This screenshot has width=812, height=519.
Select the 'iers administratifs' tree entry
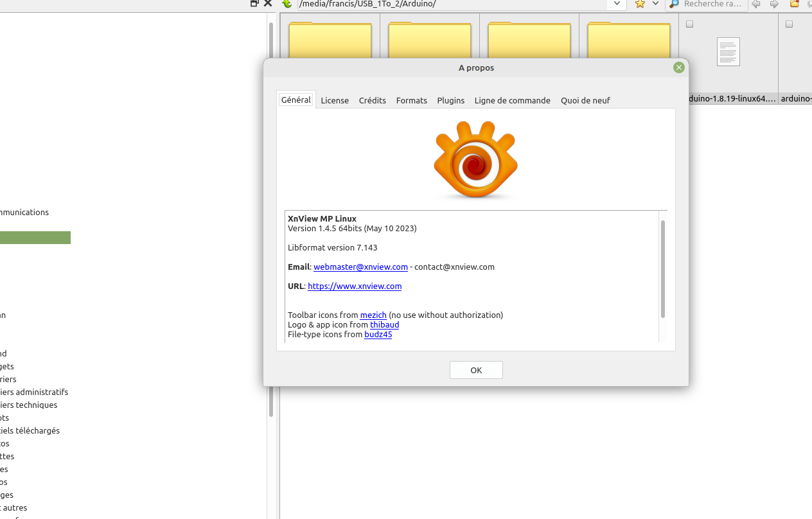pyautogui.click(x=34, y=392)
